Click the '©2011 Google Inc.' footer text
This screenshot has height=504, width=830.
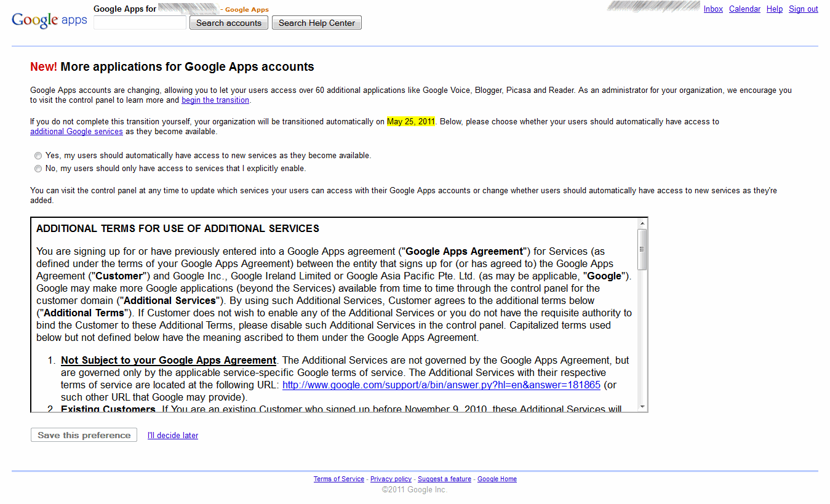(x=415, y=490)
